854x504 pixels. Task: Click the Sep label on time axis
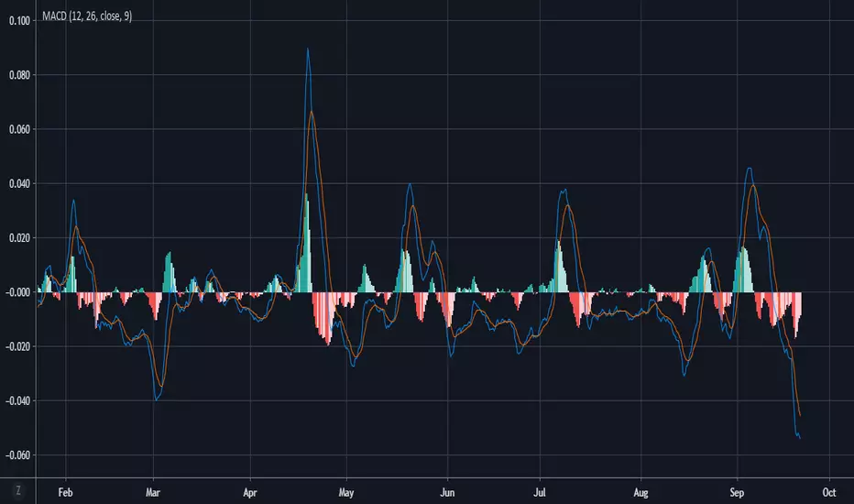pyautogui.click(x=737, y=493)
